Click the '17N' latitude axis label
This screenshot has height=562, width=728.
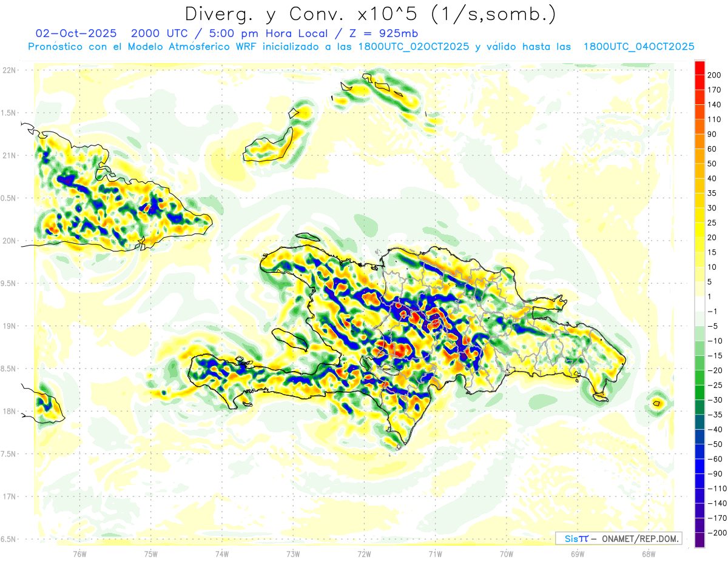tap(8, 497)
